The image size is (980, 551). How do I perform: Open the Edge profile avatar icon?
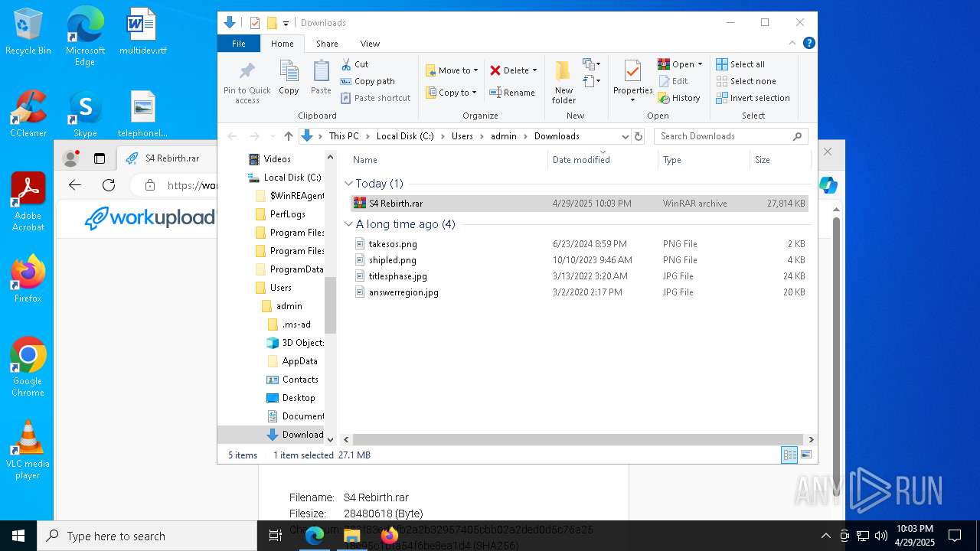pos(71,158)
